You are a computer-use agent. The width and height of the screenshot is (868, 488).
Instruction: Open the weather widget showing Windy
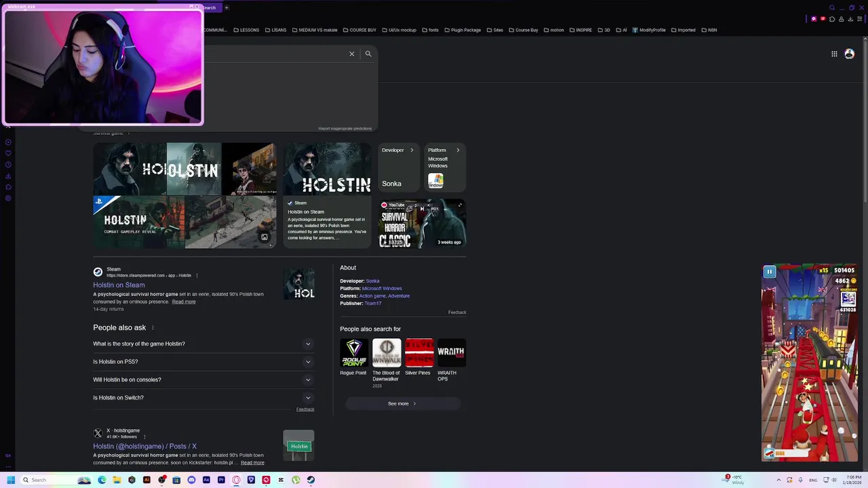click(x=734, y=480)
